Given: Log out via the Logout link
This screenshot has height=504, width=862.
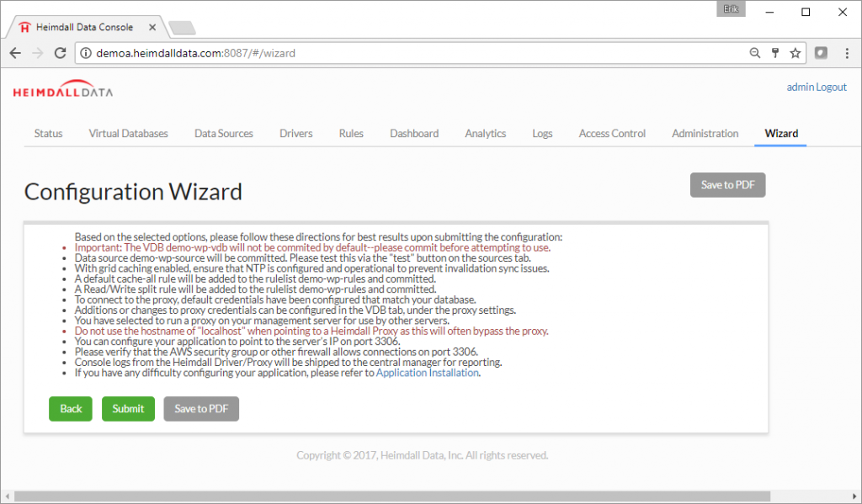Looking at the screenshot, I should coord(831,87).
